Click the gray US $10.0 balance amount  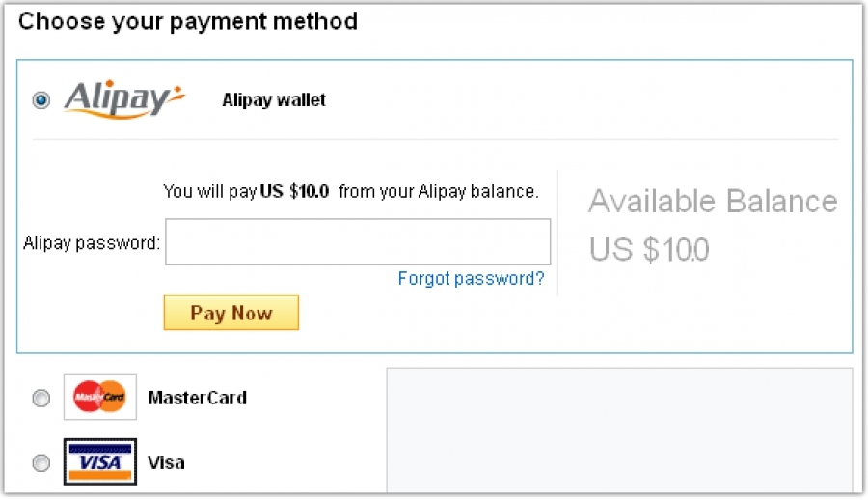(649, 249)
